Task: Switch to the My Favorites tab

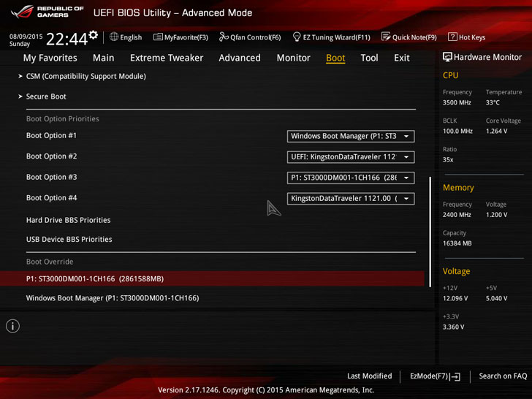Action: (50, 58)
